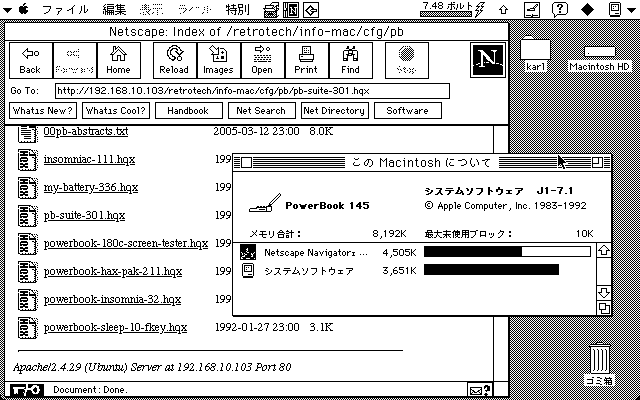Click the HQX icon beside powerbook-insomnia-32.hqx
The height and width of the screenshot is (400, 640).
point(27,300)
